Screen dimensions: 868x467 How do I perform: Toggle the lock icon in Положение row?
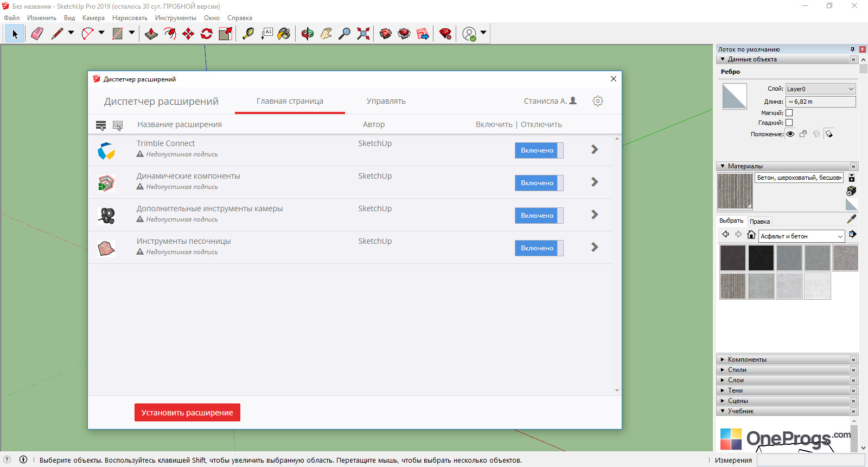tap(803, 134)
